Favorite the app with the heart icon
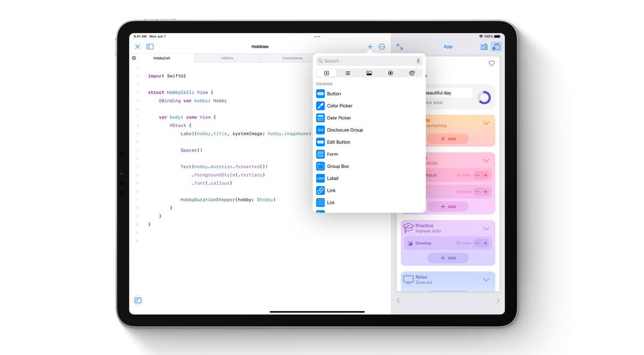The width and height of the screenshot is (644, 355). [491, 63]
